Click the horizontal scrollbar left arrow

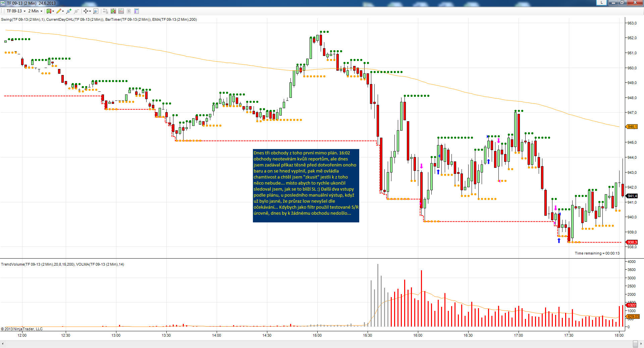(3, 344)
